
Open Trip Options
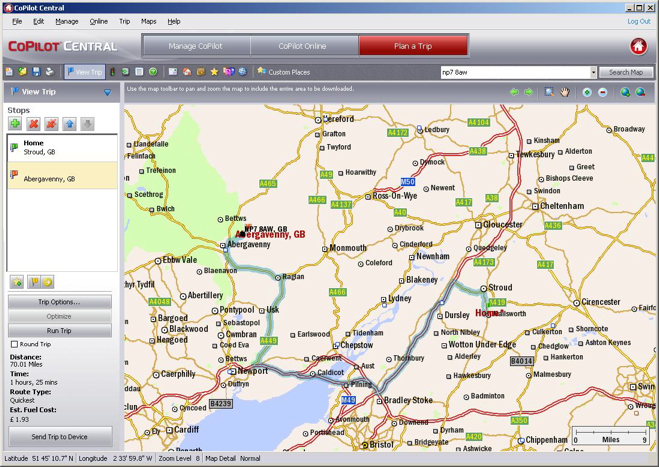(59, 302)
